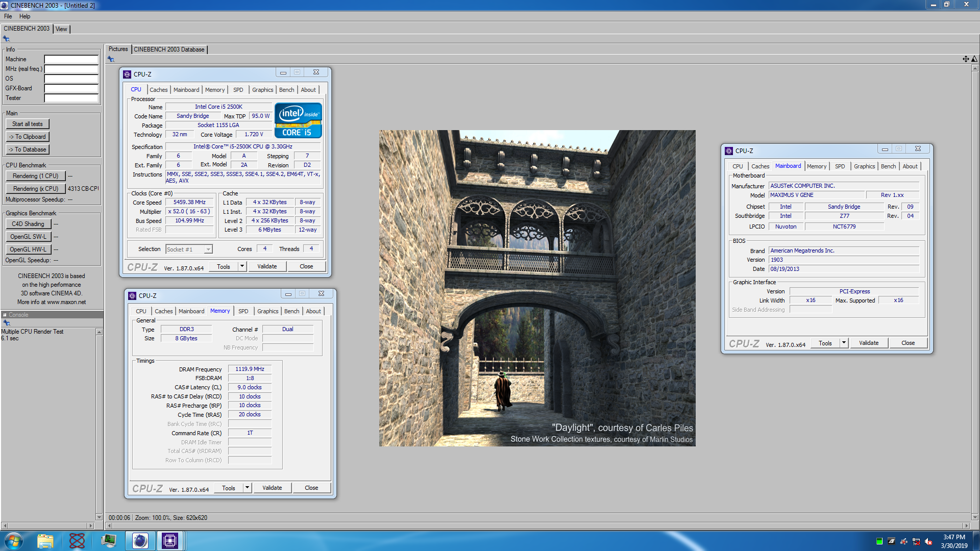This screenshot has height=551, width=980.
Task: Open the File menu
Action: [8, 16]
